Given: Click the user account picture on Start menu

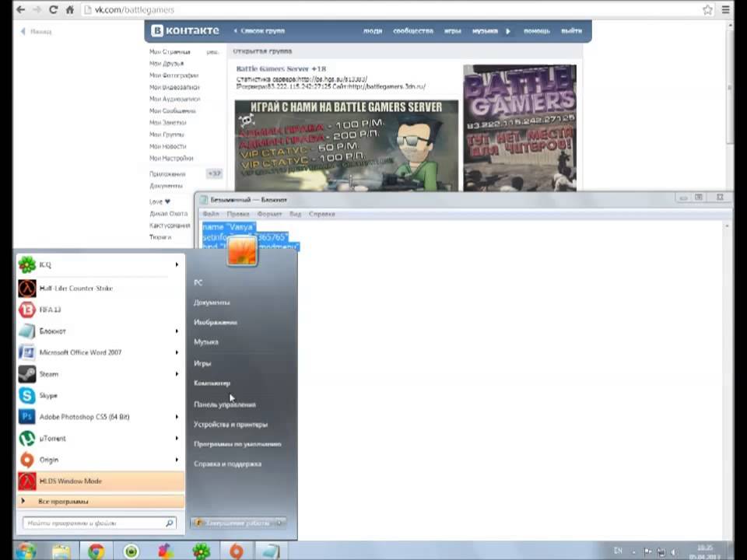Looking at the screenshot, I should click(242, 250).
